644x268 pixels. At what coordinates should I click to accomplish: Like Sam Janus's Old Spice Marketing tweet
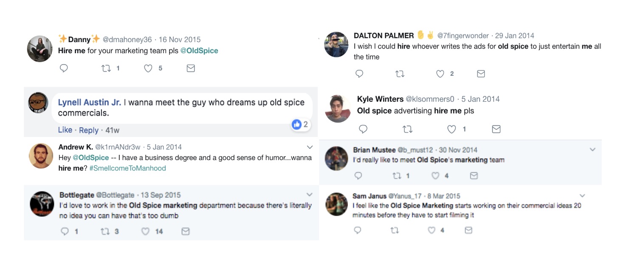click(432, 230)
